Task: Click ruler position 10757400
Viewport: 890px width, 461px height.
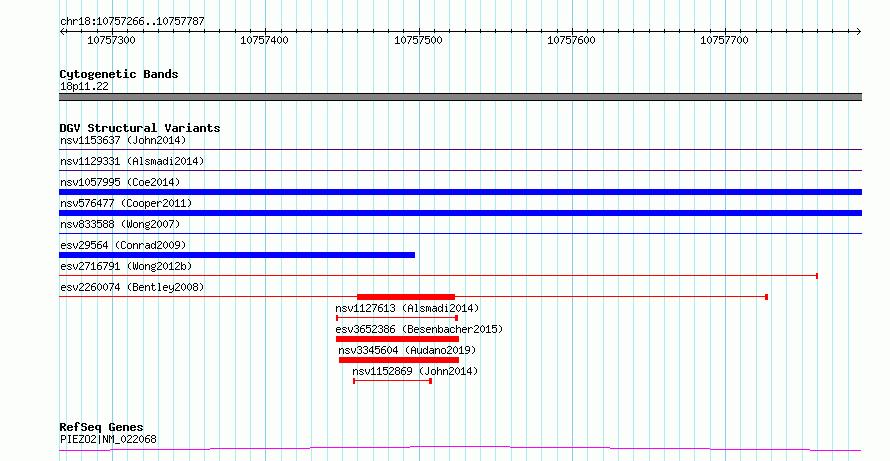Action: [x=265, y=40]
